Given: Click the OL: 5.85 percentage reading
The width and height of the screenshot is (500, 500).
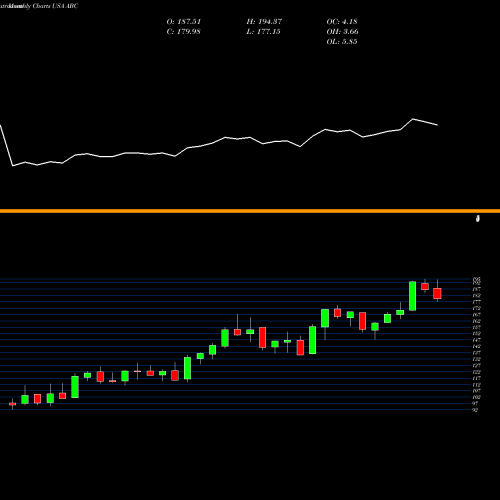Looking at the screenshot, I should click(x=342, y=42).
